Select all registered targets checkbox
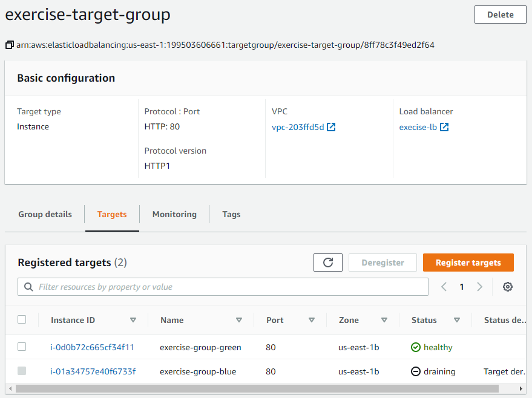532x398 pixels. click(x=22, y=319)
